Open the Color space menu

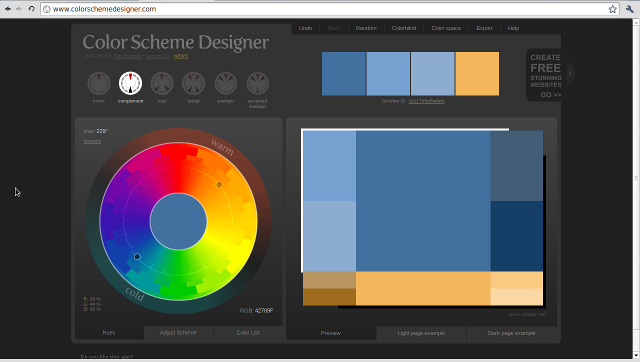446,28
